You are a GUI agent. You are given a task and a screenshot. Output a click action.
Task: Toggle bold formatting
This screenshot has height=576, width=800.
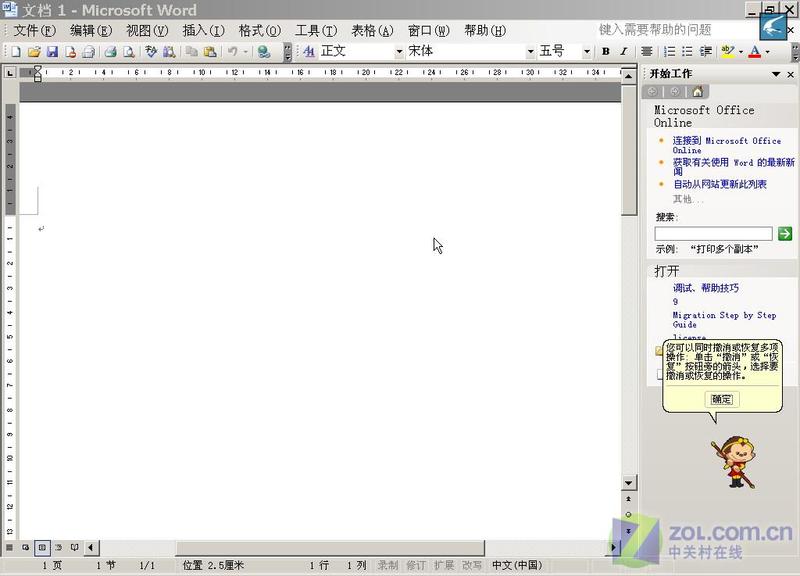(x=606, y=52)
